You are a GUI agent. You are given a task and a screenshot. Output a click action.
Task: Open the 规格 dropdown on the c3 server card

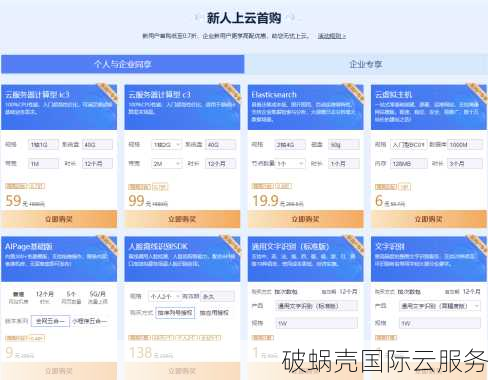[x=167, y=145]
